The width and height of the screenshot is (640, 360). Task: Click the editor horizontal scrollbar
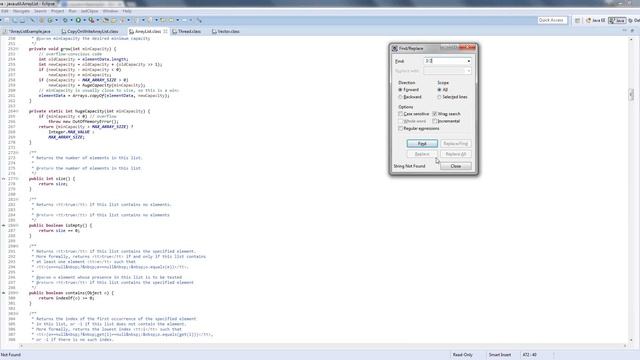322,345
